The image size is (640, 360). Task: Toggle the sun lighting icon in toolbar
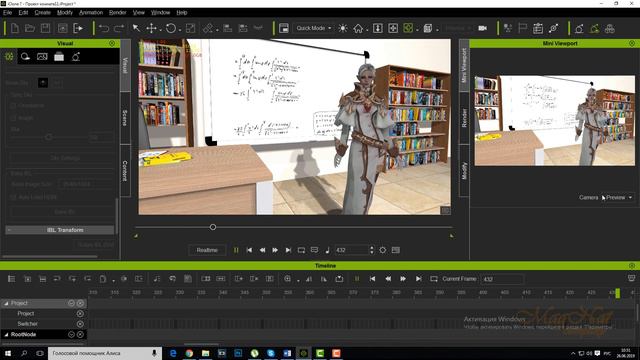click(343, 28)
